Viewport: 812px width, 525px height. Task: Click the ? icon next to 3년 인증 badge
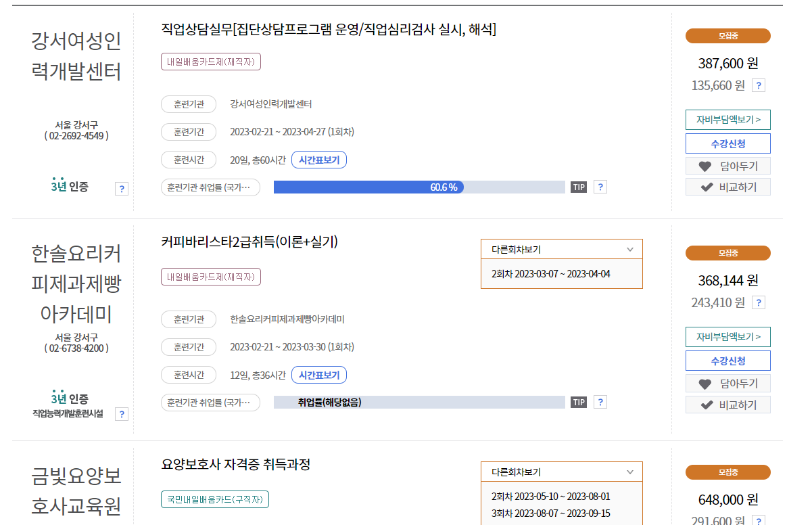click(x=122, y=188)
